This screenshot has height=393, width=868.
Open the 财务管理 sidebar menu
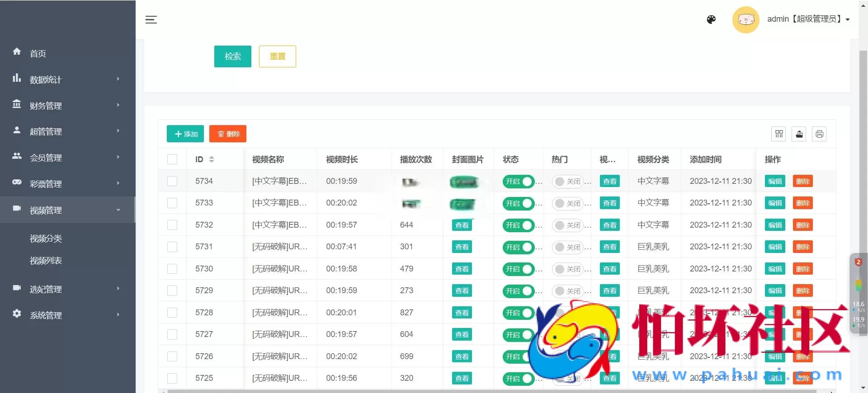[x=68, y=105]
